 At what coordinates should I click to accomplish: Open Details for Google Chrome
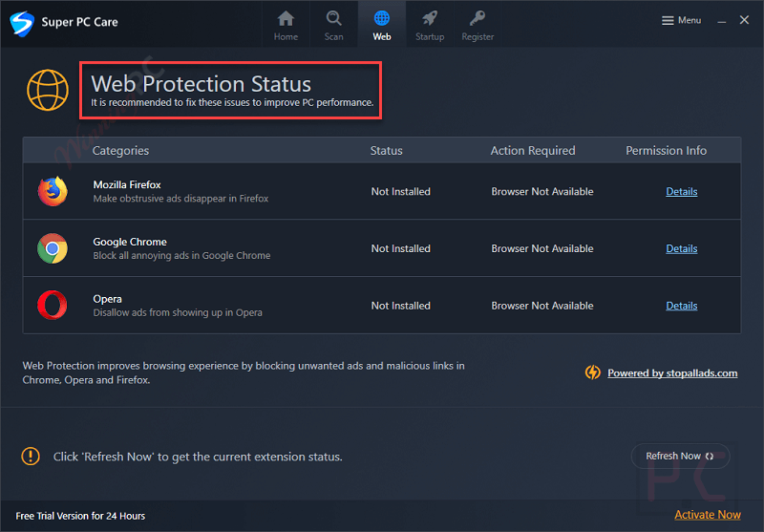pyautogui.click(x=682, y=248)
